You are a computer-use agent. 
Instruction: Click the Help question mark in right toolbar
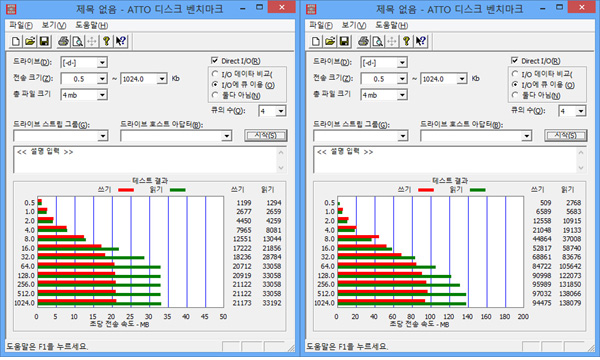point(406,41)
